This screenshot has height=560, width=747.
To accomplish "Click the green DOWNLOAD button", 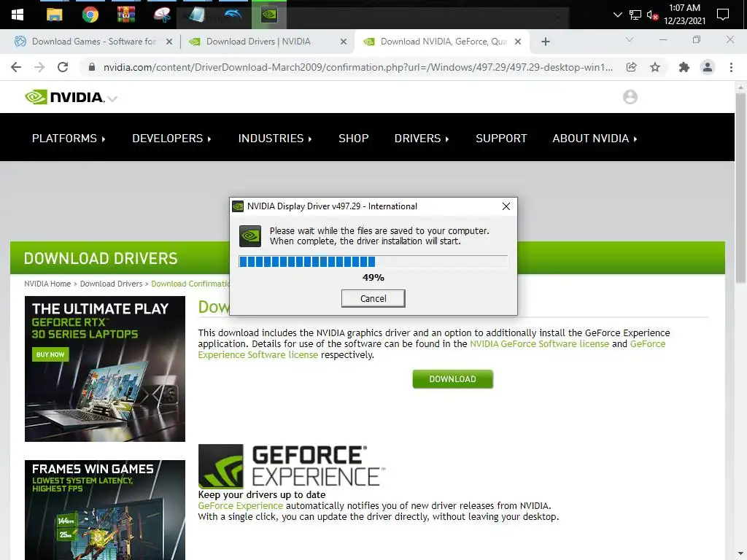I will click(x=452, y=379).
